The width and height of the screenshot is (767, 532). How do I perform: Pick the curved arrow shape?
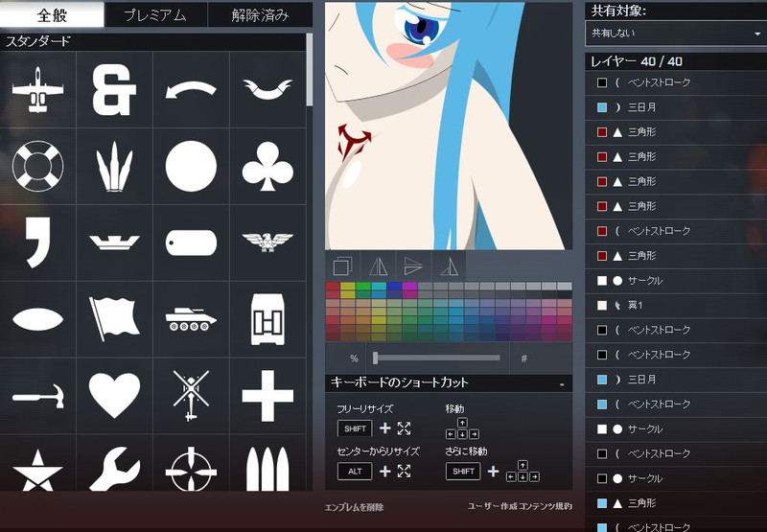[x=191, y=90]
